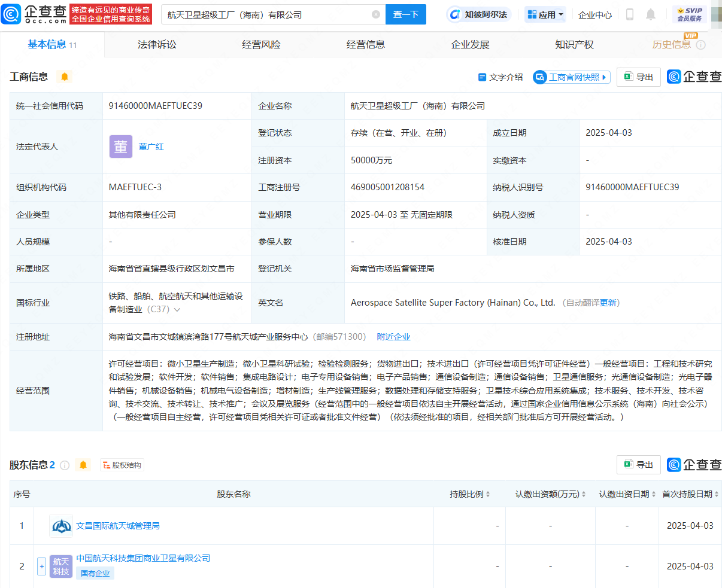
Task: Open shareholder 文昌国际航天城管理局
Action: pos(118,526)
